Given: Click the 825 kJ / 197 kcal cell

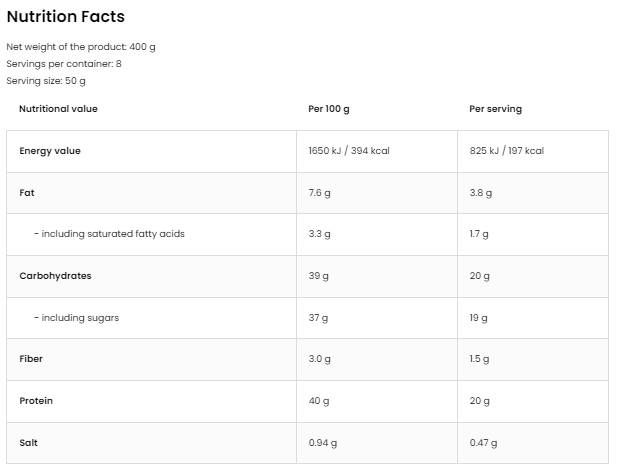Looking at the screenshot, I should (506, 151).
